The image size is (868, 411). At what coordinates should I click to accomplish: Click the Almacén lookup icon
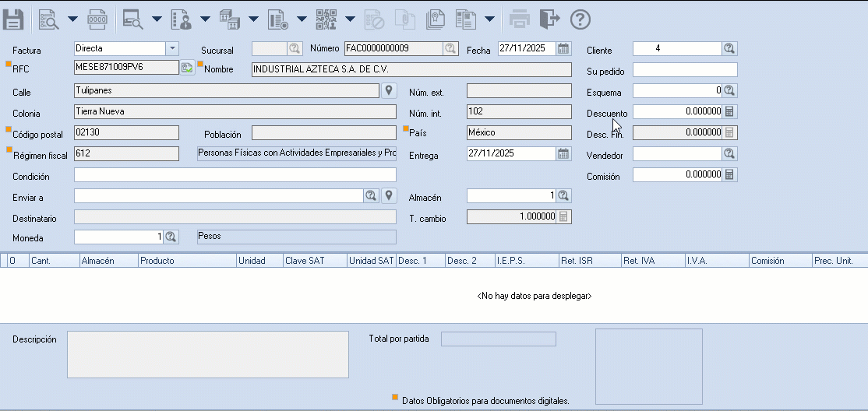pos(563,195)
